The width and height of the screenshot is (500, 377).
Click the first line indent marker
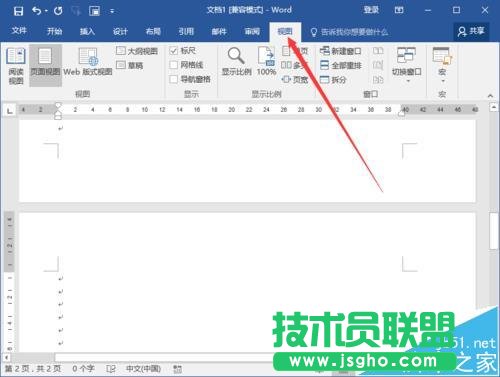tap(58, 105)
